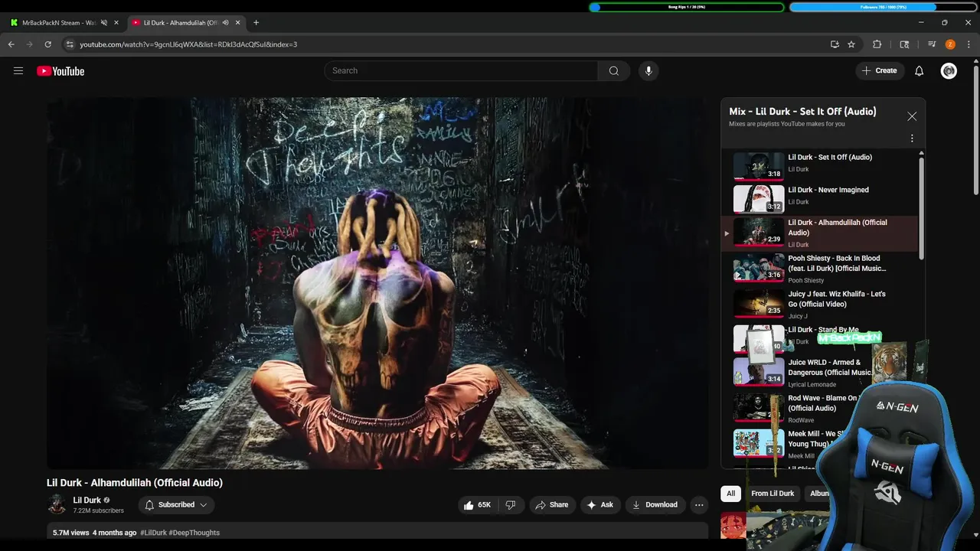Image resolution: width=980 pixels, height=551 pixels.
Task: View site information in the address bar
Action: coord(70,44)
